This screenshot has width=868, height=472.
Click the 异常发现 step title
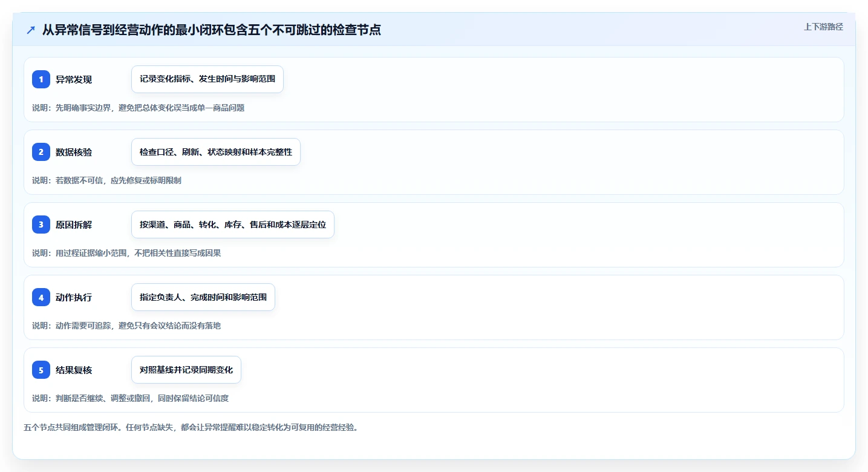coord(74,79)
